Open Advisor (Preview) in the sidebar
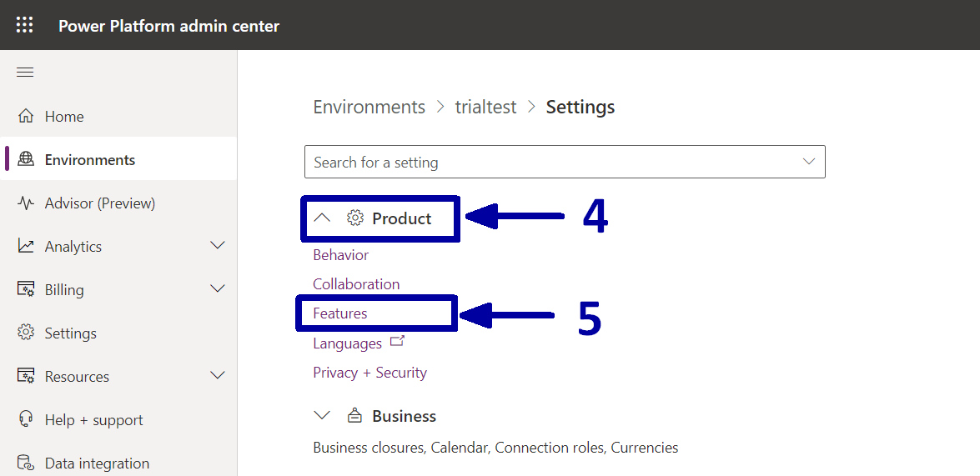Viewport: 980px width, 476px height. click(118, 203)
